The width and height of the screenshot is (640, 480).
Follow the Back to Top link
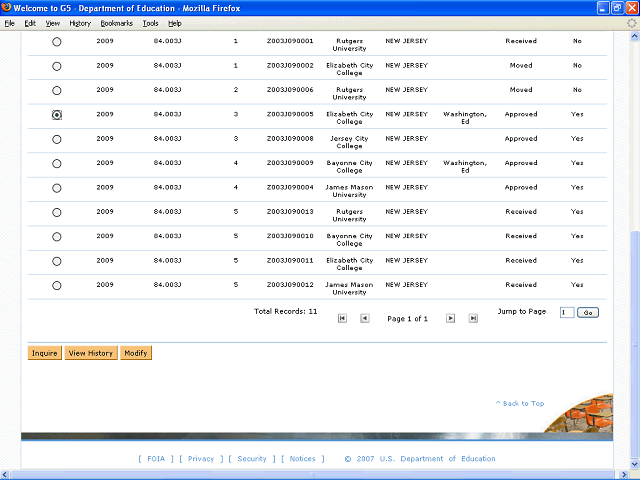520,404
